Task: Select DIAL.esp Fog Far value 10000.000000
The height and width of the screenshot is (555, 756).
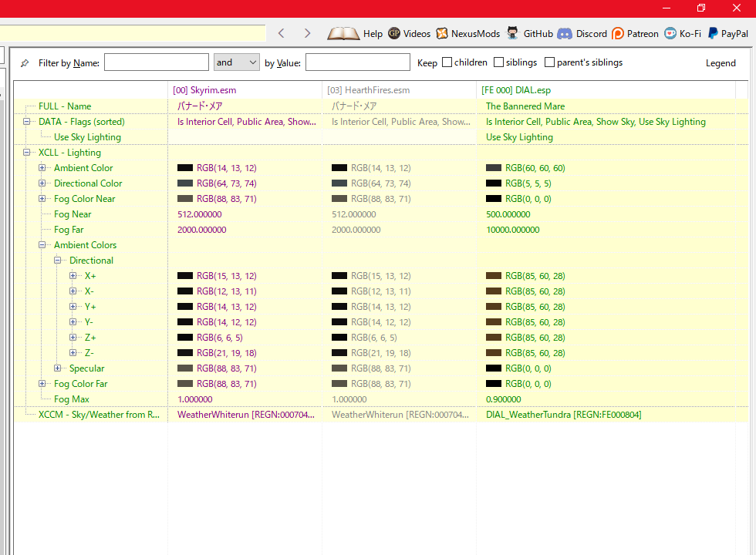Action: pyautogui.click(x=512, y=230)
